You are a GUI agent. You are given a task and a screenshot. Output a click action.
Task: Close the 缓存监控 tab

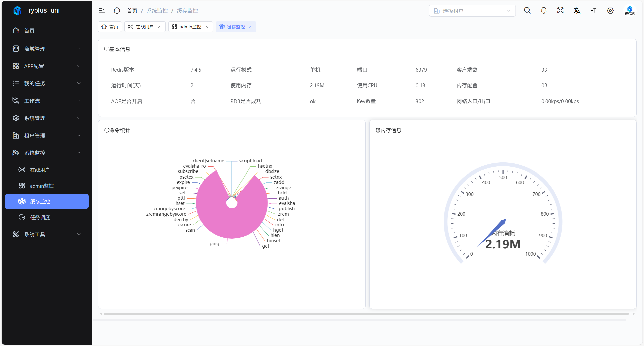tap(250, 27)
